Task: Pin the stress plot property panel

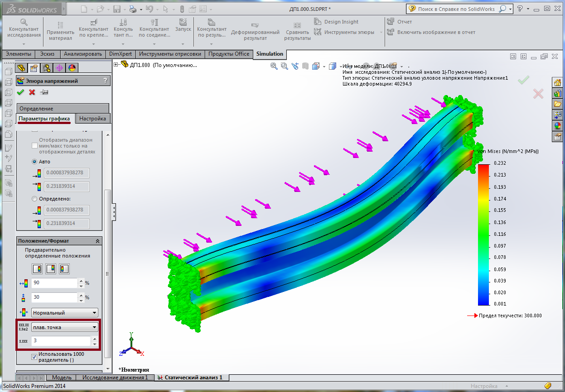Action: pyautogui.click(x=44, y=92)
